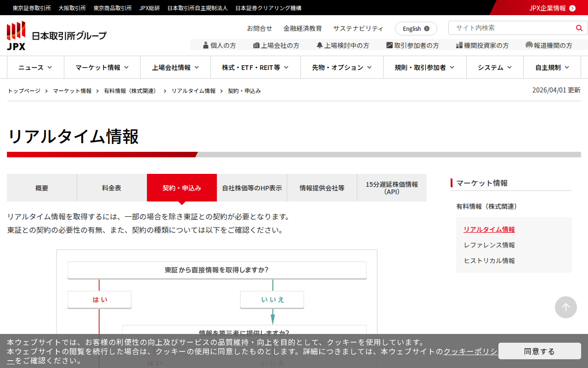Click the JPX企業情報 link at top right

click(x=552, y=8)
